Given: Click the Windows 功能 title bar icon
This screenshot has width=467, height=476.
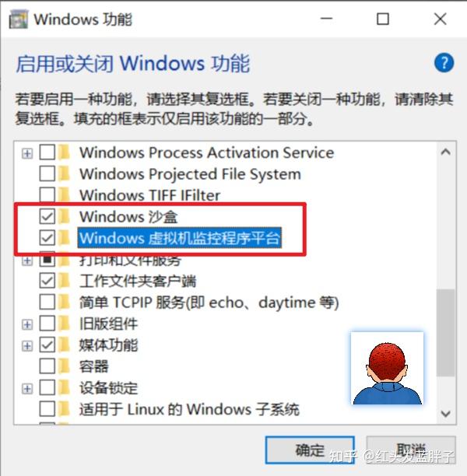Looking at the screenshot, I should point(18,19).
